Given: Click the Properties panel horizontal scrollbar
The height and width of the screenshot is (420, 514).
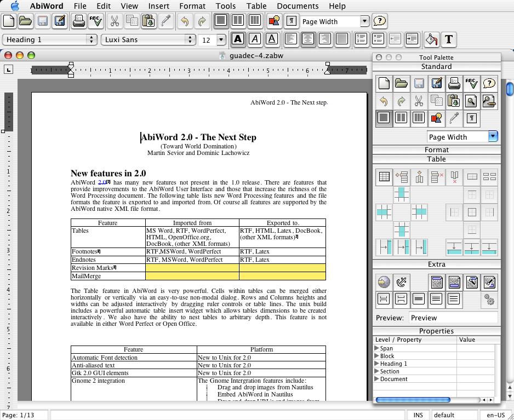Looking at the screenshot, I should (413, 400).
